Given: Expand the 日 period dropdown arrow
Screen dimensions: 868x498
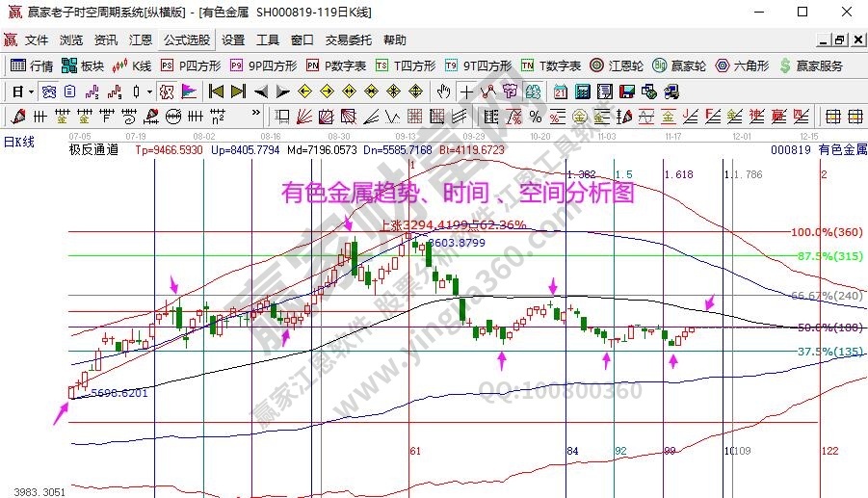Looking at the screenshot, I should (x=31, y=92).
